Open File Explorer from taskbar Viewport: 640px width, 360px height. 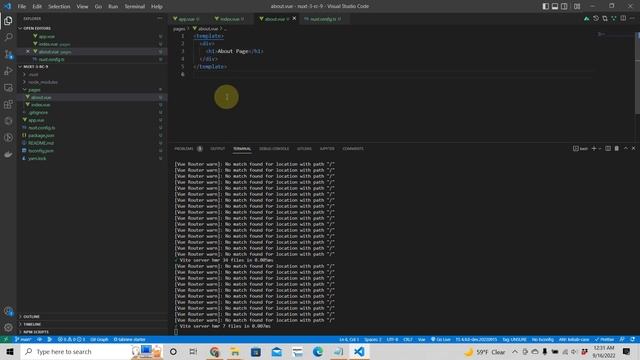235,351
